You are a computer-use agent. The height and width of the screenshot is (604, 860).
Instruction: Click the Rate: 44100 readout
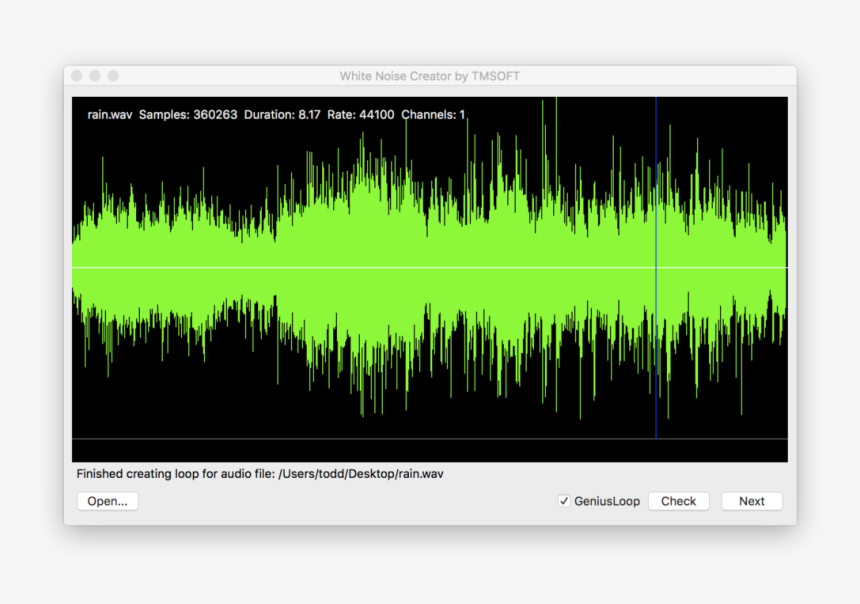tap(361, 115)
